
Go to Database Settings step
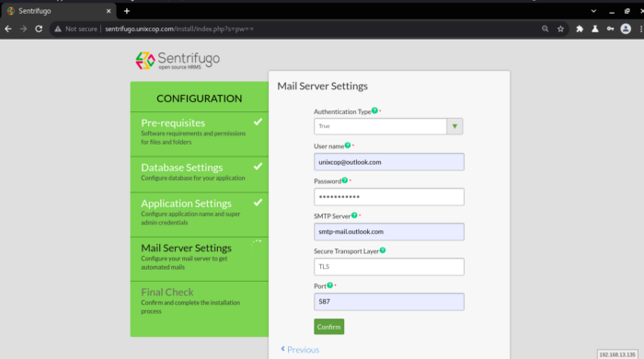(x=200, y=174)
